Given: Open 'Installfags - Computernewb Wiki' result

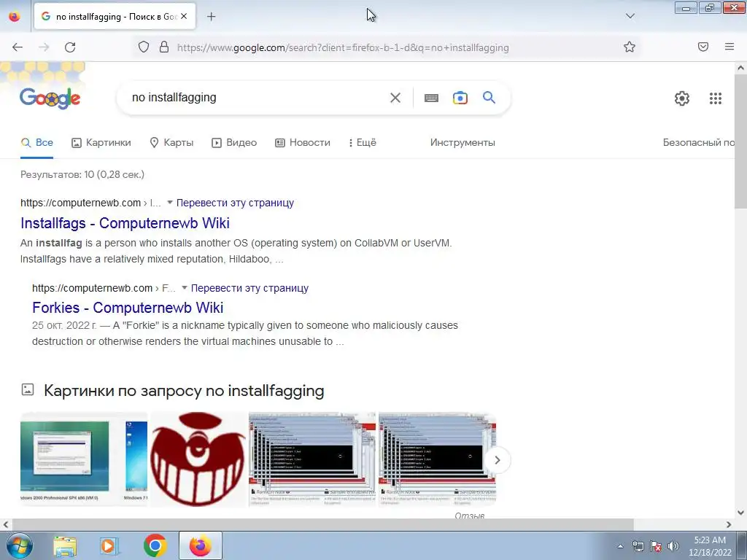Looking at the screenshot, I should pyautogui.click(x=125, y=223).
